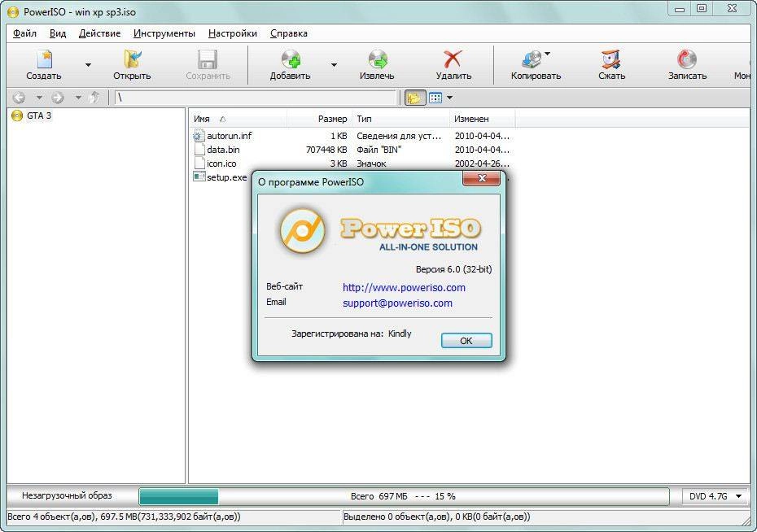
Task: Click the Незагрузочный образ status label
Action: pyautogui.click(x=67, y=496)
